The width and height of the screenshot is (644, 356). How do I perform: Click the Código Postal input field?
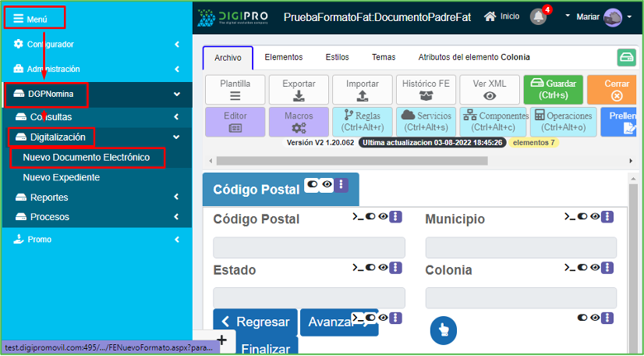(x=309, y=247)
